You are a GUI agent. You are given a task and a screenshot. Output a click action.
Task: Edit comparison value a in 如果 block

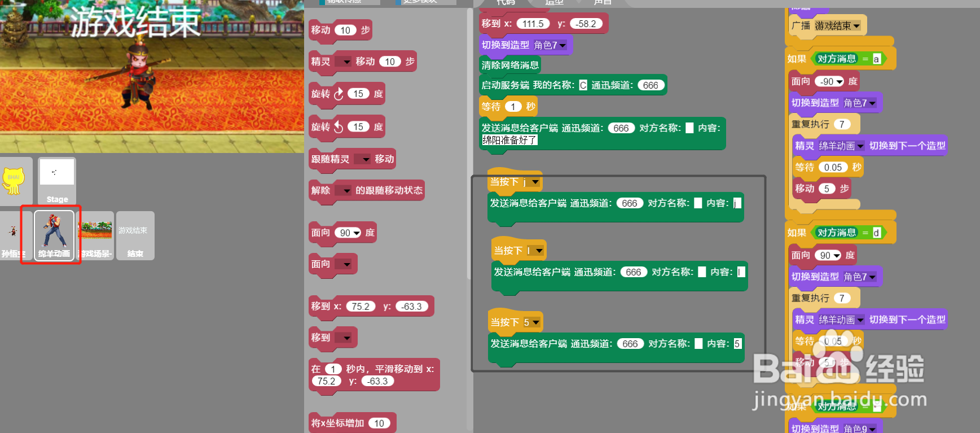click(876, 59)
